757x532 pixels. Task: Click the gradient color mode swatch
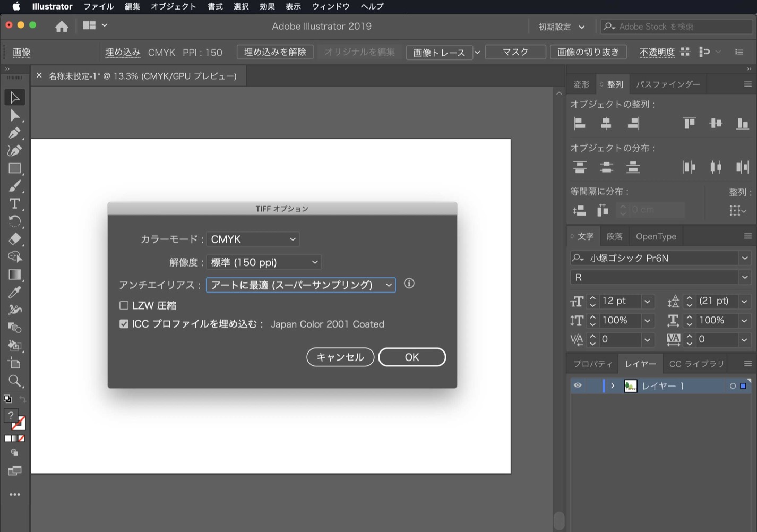(14, 439)
